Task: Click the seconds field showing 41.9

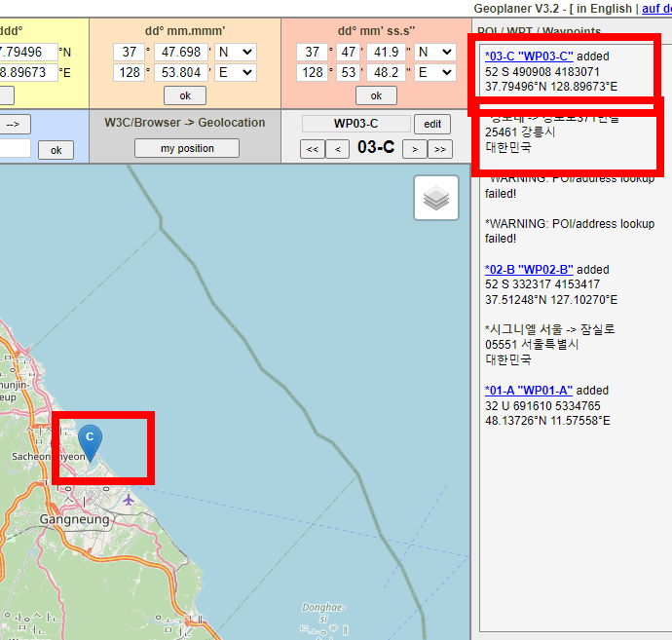Action: click(386, 52)
